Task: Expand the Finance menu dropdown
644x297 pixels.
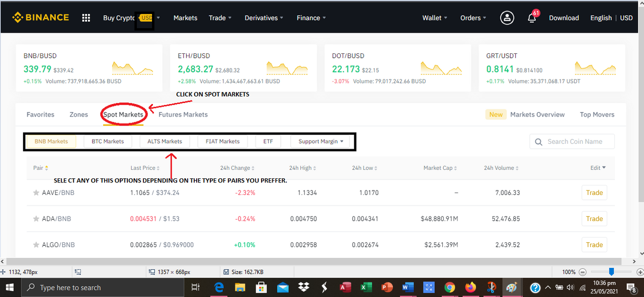Action: (311, 18)
